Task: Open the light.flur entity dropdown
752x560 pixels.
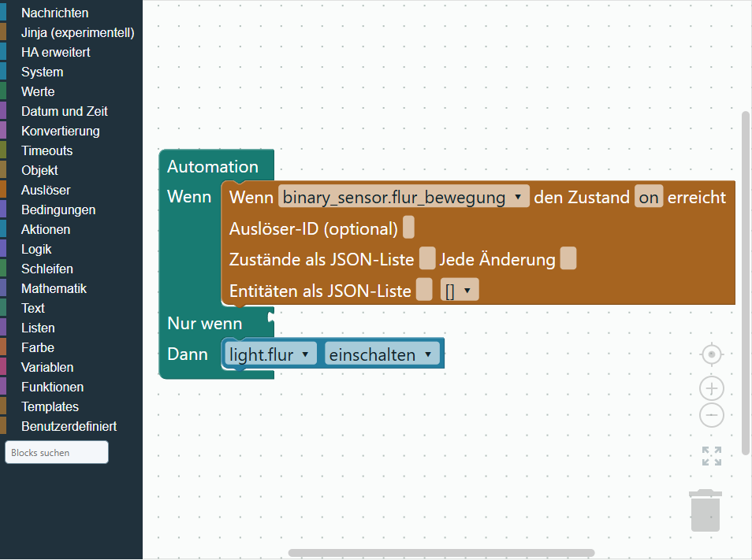Action: (x=270, y=354)
